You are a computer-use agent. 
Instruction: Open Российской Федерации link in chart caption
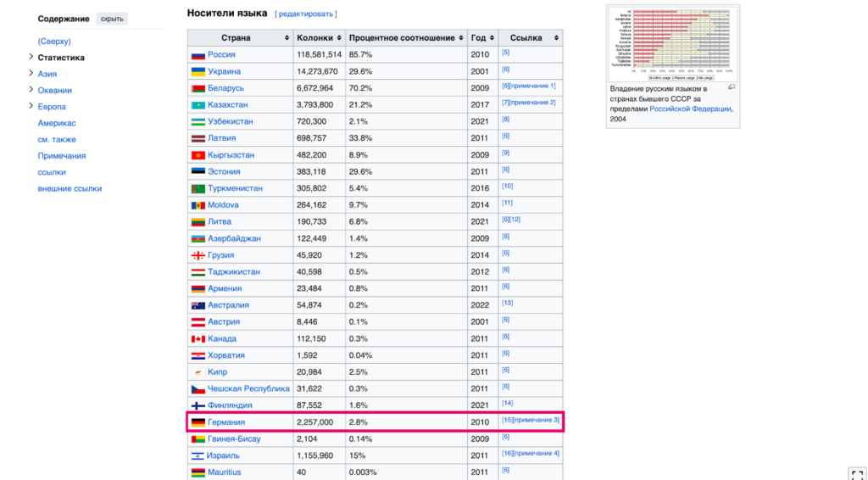(690, 109)
